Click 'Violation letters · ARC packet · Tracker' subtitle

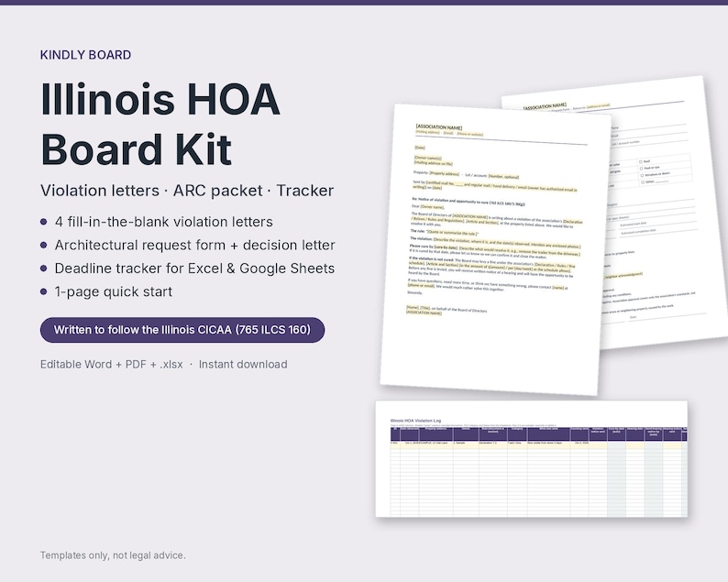(x=187, y=191)
